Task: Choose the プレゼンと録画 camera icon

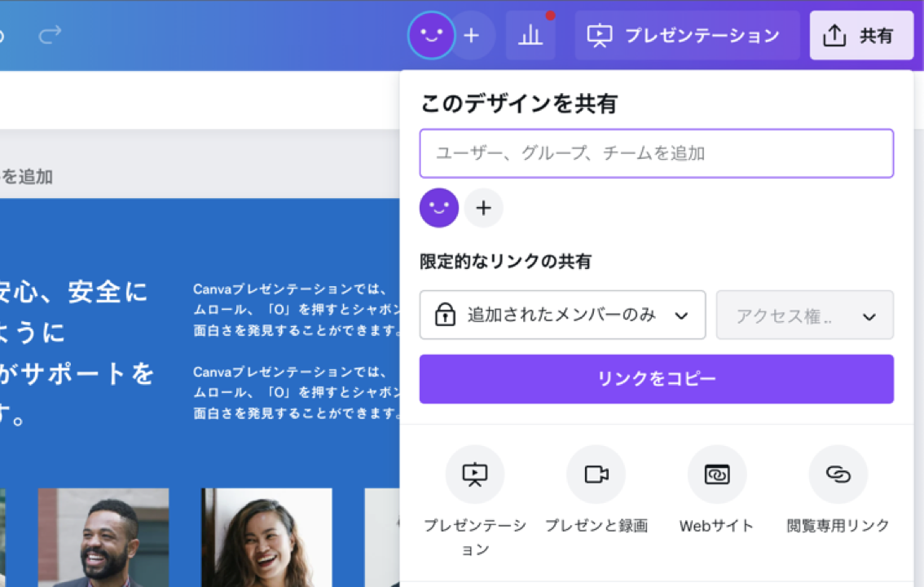Action: (596, 474)
